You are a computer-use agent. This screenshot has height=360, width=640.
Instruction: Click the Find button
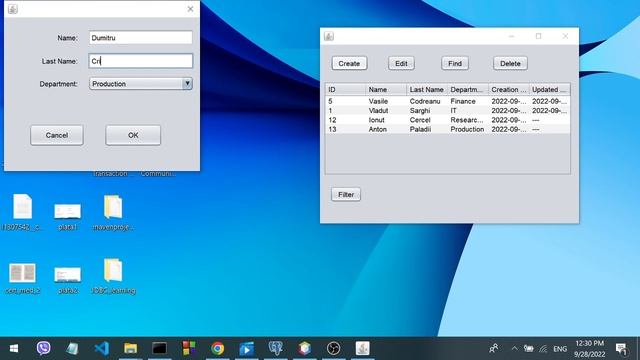(x=455, y=63)
